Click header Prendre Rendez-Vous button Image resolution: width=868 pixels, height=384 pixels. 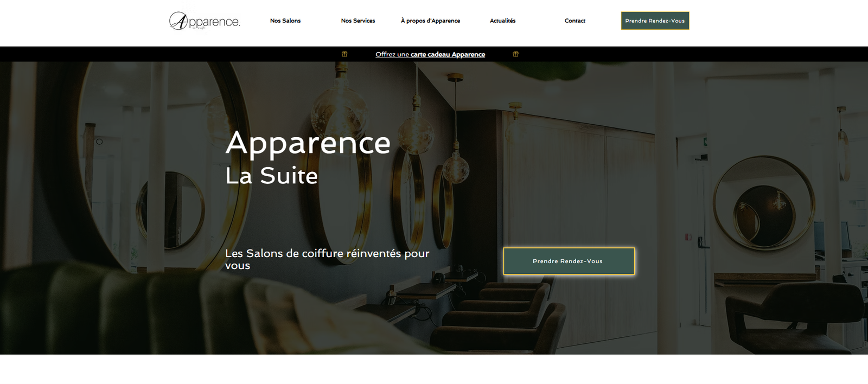(655, 21)
